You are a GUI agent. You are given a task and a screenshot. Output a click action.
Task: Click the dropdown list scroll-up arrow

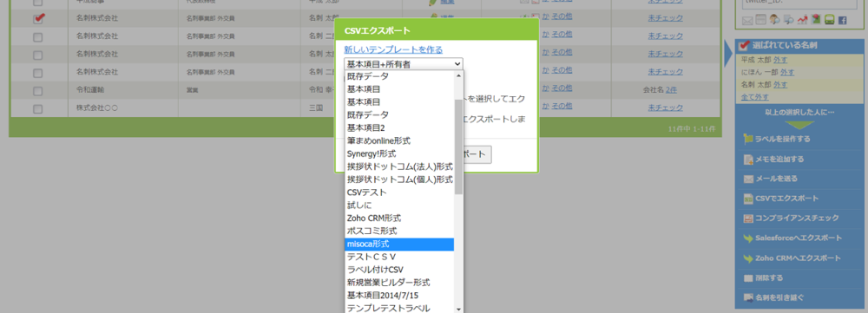(459, 75)
